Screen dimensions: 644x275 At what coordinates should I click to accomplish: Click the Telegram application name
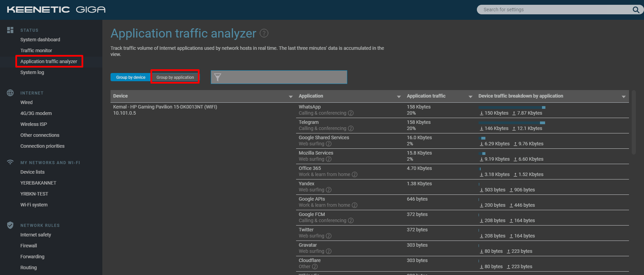(309, 122)
